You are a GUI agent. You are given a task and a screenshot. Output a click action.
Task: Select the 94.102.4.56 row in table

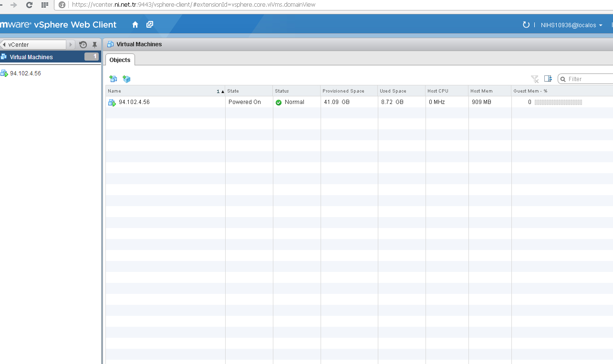click(x=359, y=102)
